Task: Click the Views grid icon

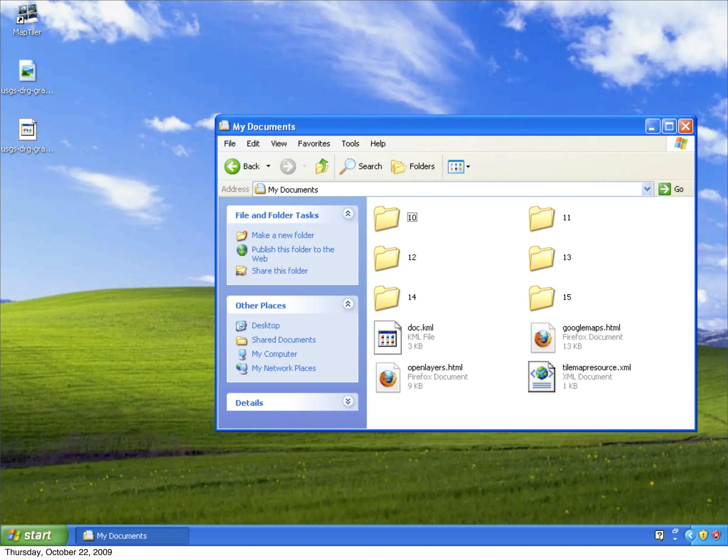Action: 456,166
